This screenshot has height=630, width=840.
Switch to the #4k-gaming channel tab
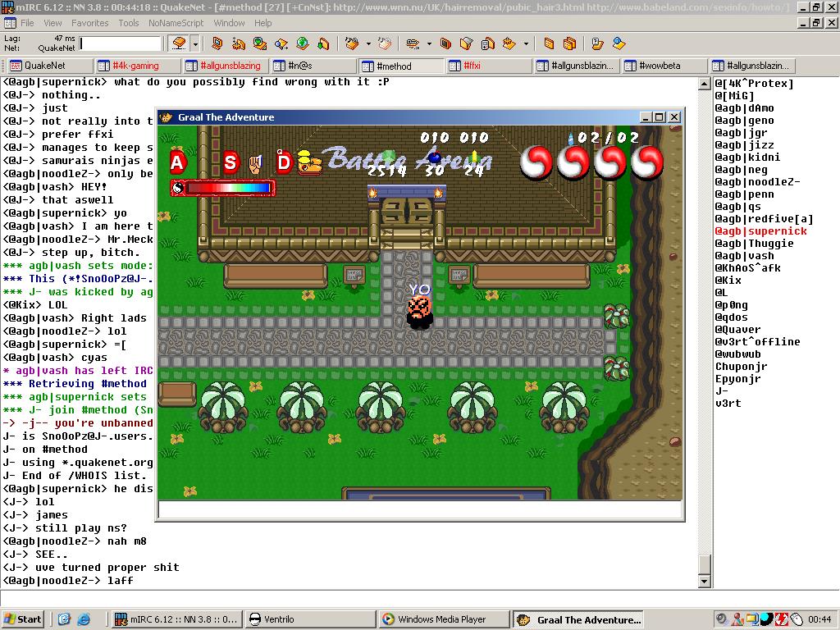coord(138,66)
